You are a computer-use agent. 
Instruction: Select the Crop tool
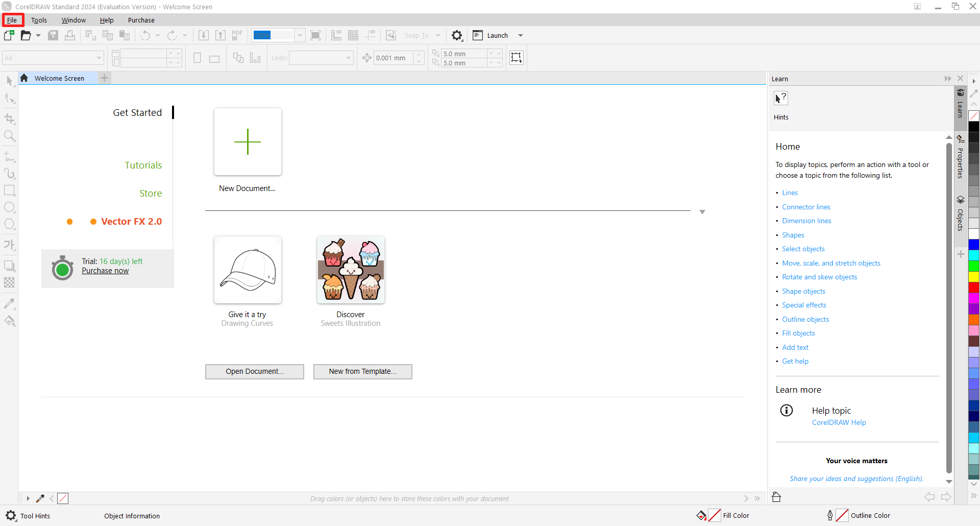tap(9, 119)
